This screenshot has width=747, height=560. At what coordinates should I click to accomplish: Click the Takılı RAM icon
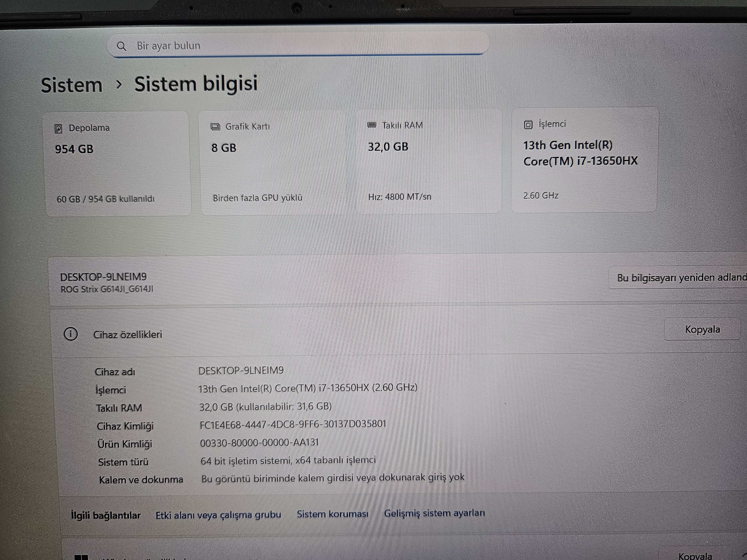click(x=371, y=125)
